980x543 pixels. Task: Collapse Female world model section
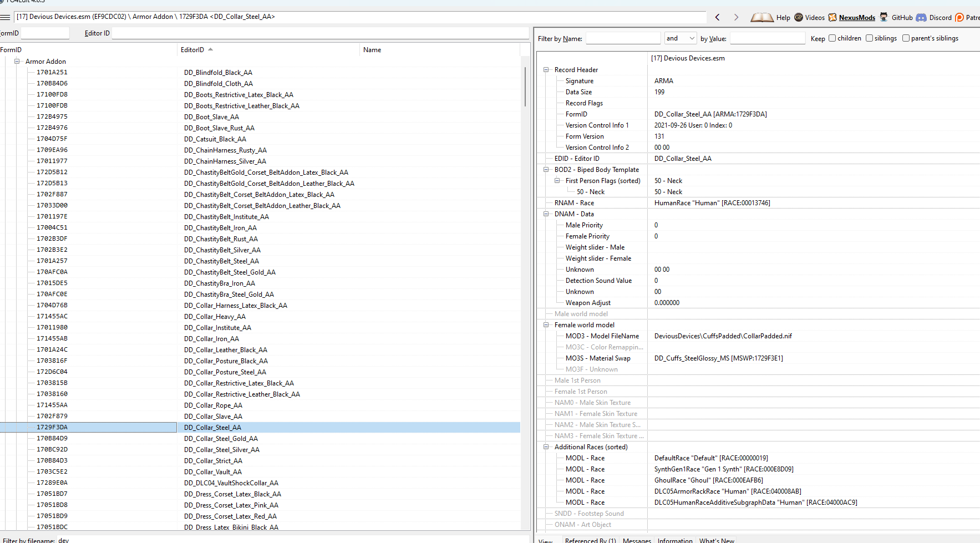point(546,325)
